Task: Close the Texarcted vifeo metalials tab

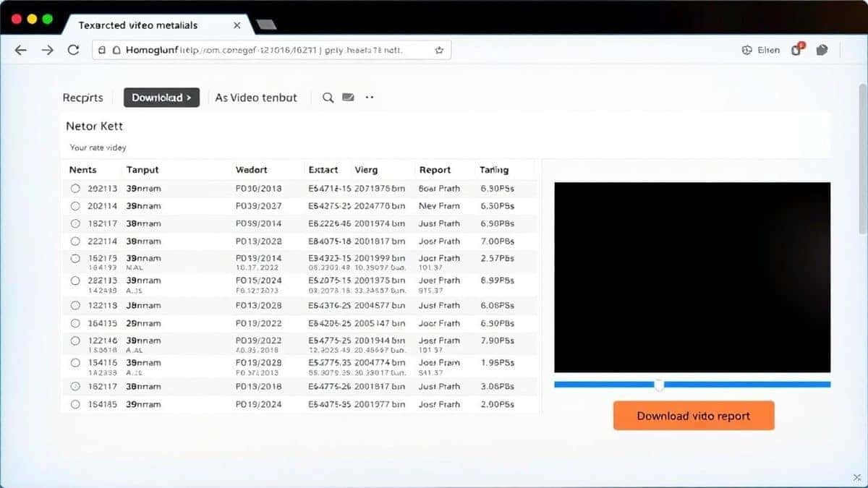Action: tap(237, 25)
